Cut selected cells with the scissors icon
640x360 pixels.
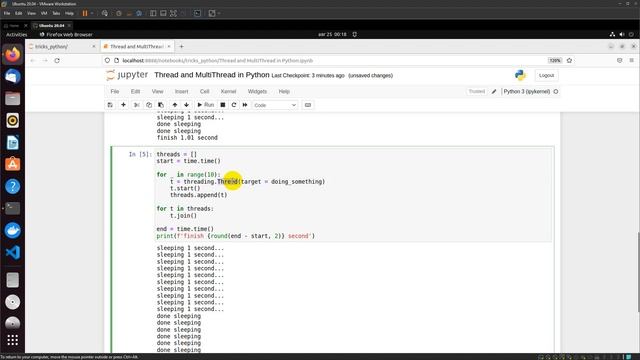click(x=137, y=105)
